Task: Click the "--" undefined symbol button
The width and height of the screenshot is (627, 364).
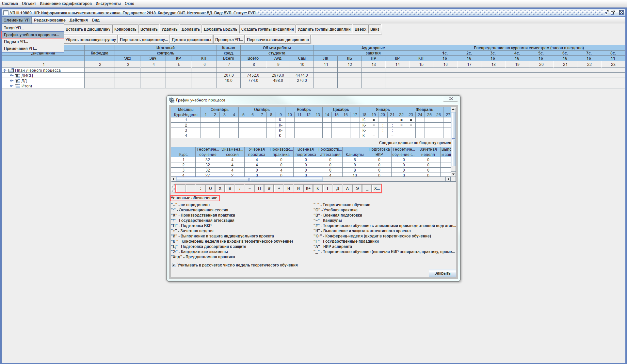Action: tap(181, 189)
